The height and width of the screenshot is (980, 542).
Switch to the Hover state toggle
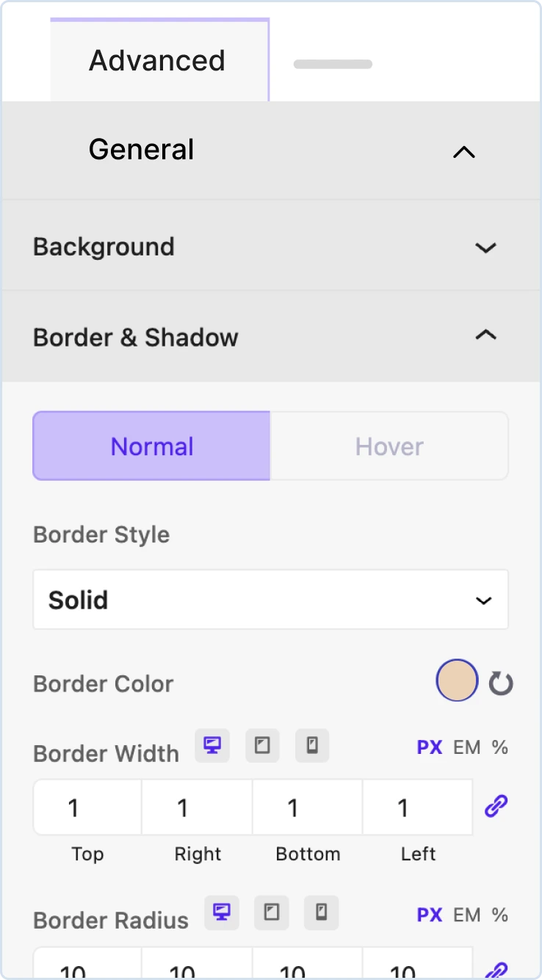tap(389, 446)
